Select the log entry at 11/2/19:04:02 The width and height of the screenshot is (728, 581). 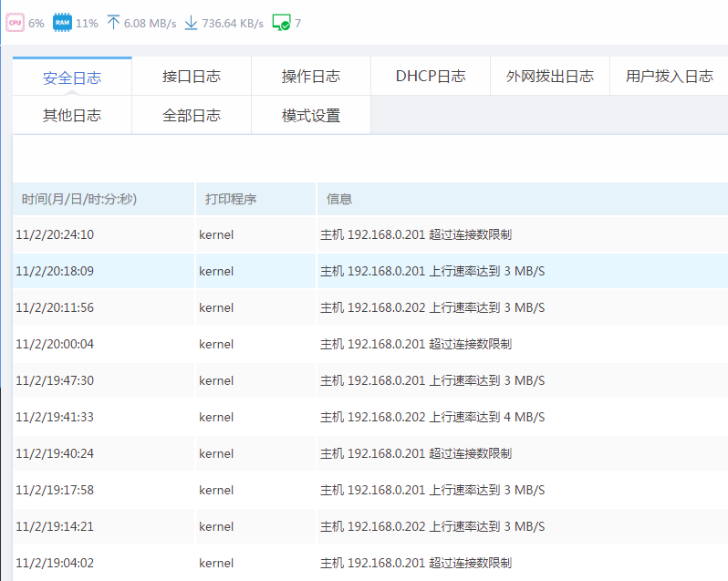370,563
